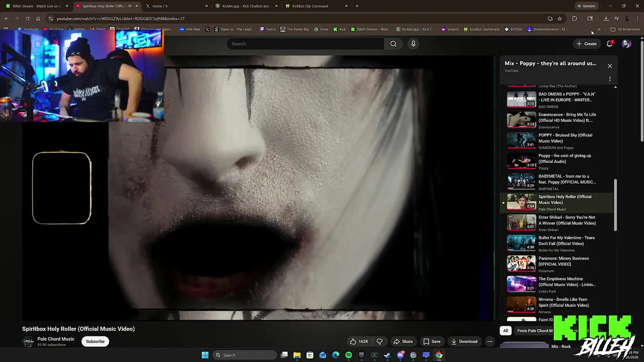Show more bookmarks with the chevron
644x362 pixels.
click(x=599, y=29)
